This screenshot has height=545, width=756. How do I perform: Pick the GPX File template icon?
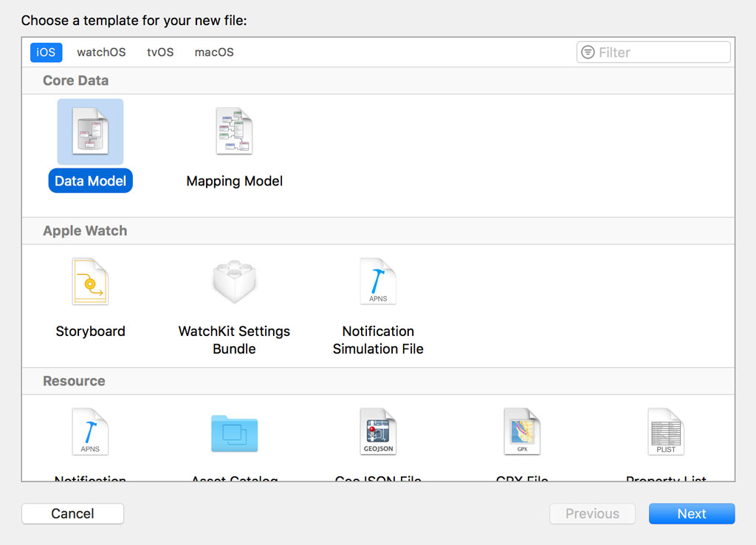tap(522, 432)
